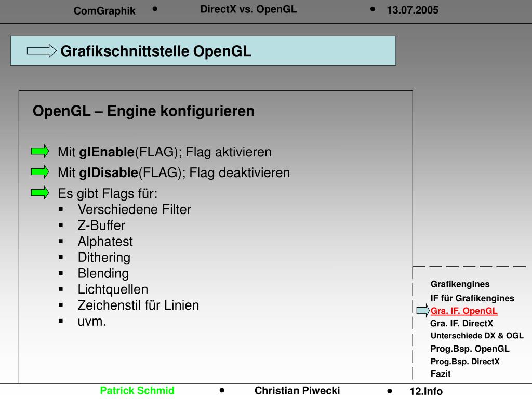Click the bullet item 'Zeichenstil für Linien'
532x399 pixels.
138,305
